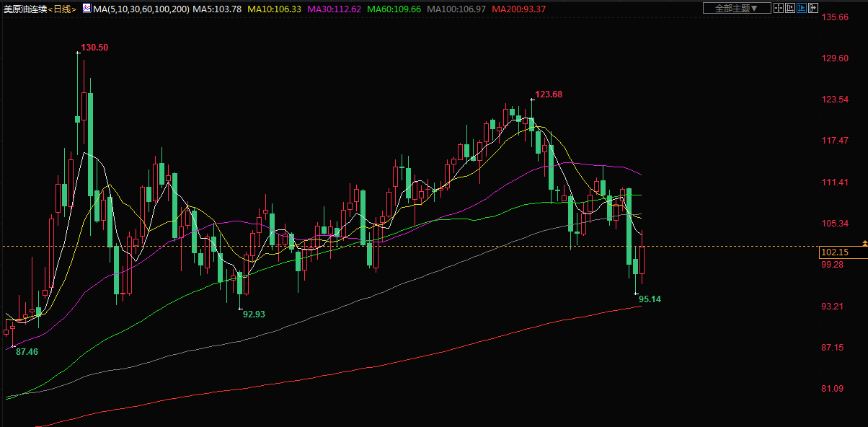
Task: Click the orange double-arrow price marker
Action: [x=864, y=244]
